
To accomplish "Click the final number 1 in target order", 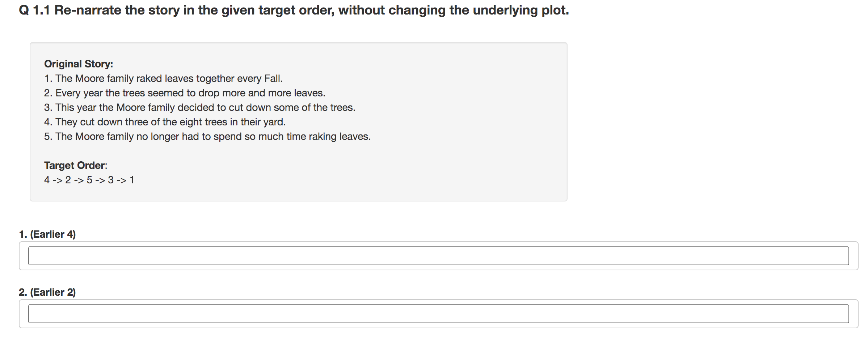I will tap(132, 180).
